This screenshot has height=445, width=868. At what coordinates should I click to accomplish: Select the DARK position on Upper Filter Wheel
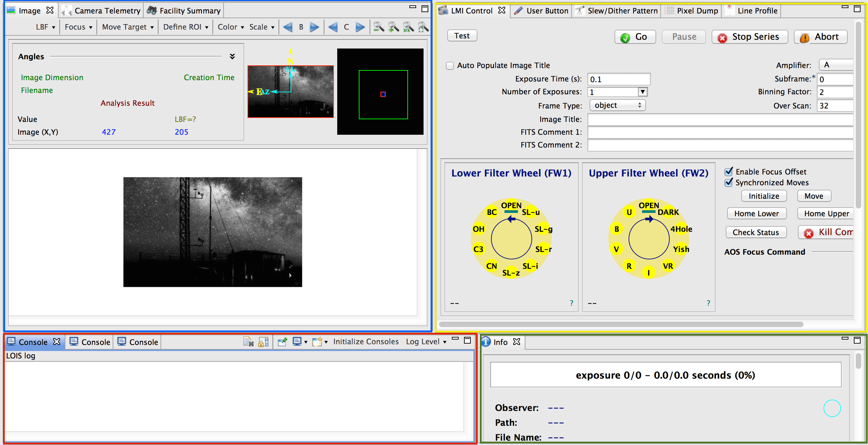(668, 212)
